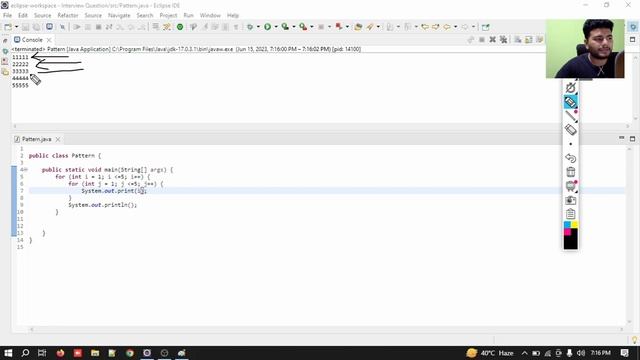
Task: Open the dropdown arrow beside External Tools
Action: (311, 27)
